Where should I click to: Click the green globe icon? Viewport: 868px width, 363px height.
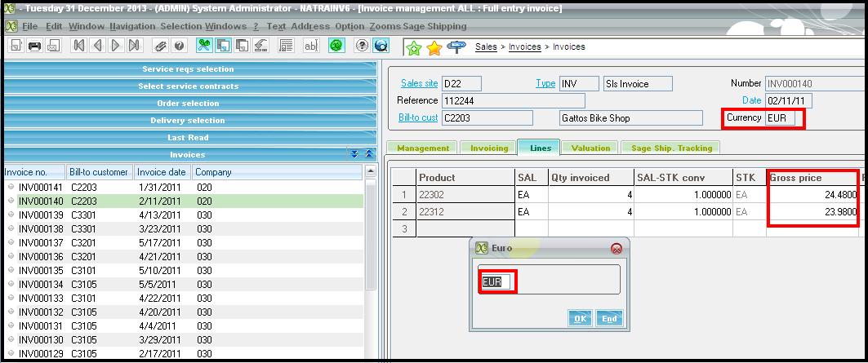tap(336, 46)
